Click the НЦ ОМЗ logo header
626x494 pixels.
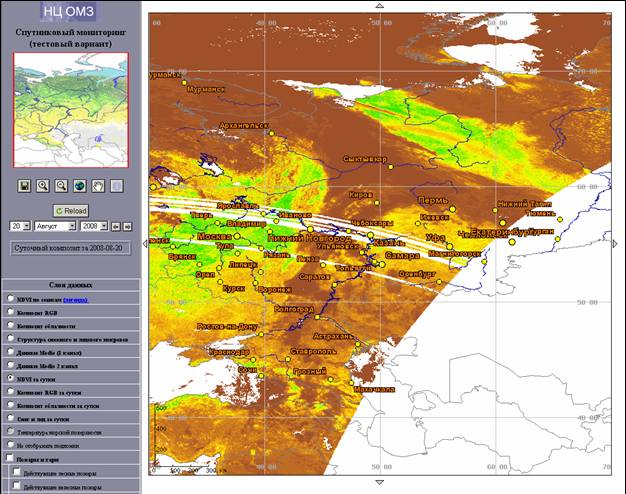tap(70, 13)
